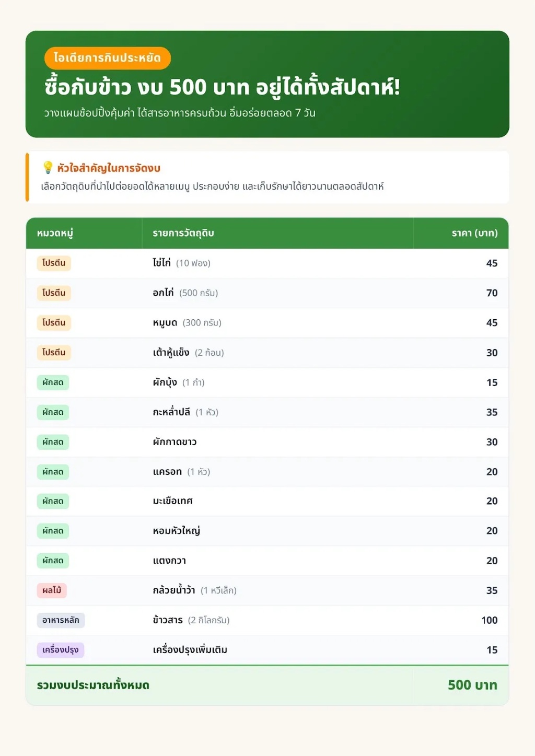Viewport: 535px width, 756px height.
Task: Click the purple เครื่องปรุง category tag
Action: pyautogui.click(x=61, y=650)
